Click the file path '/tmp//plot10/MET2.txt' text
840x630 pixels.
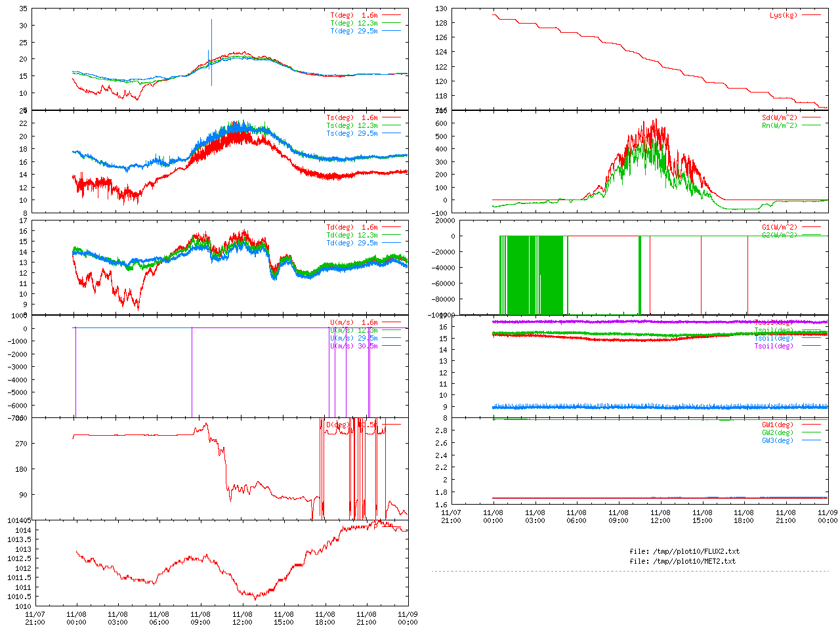(x=693, y=562)
